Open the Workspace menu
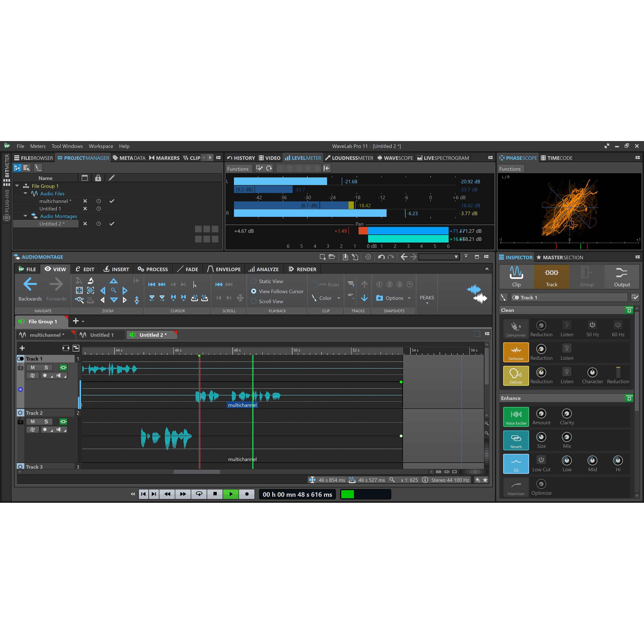 101,146
